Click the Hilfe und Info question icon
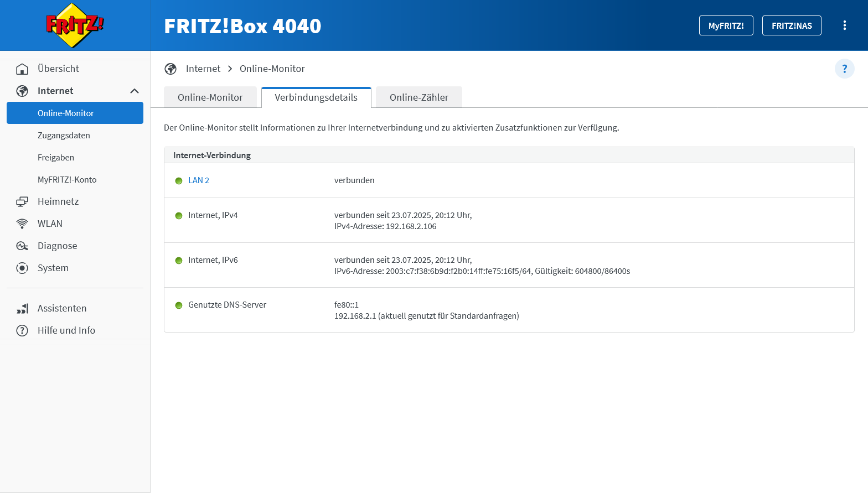868x493 pixels. pyautogui.click(x=22, y=330)
